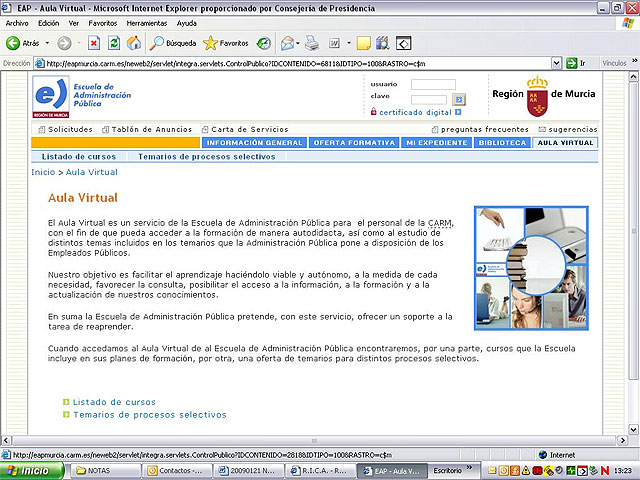Open Temarios de procesos selectivos in submenu bar

207,157
